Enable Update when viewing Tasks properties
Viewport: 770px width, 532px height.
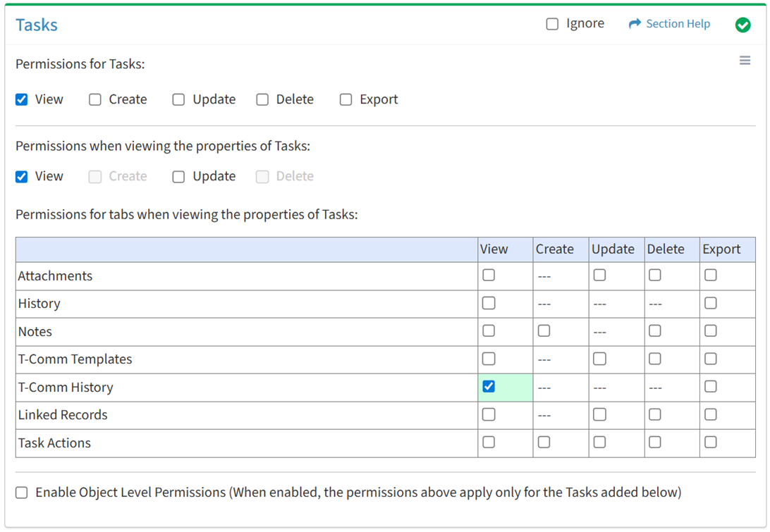click(178, 176)
